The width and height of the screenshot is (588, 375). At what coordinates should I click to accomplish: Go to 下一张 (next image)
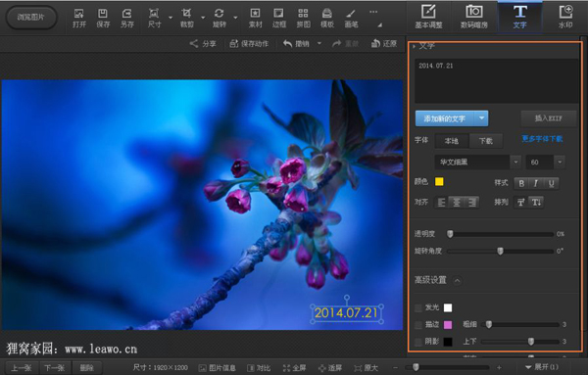tap(55, 368)
